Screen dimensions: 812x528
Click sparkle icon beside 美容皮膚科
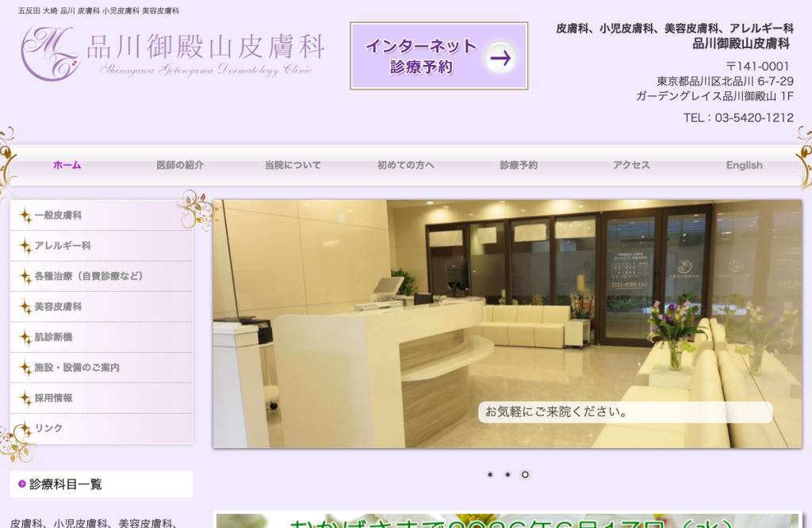pyautogui.click(x=25, y=307)
